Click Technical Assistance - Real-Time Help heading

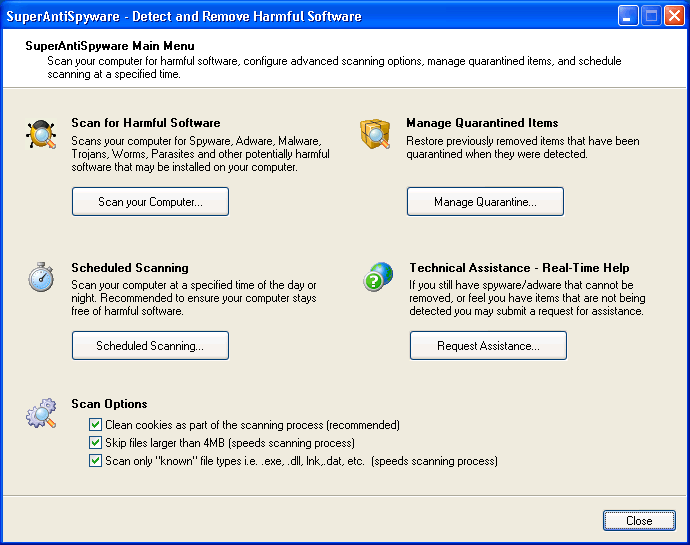pyautogui.click(x=519, y=268)
